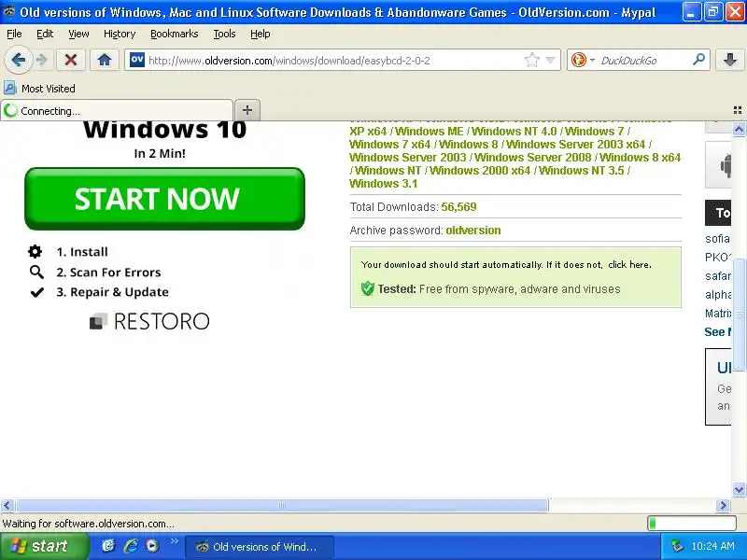Click the Windows Start button
The image size is (747, 560).
coord(44,546)
